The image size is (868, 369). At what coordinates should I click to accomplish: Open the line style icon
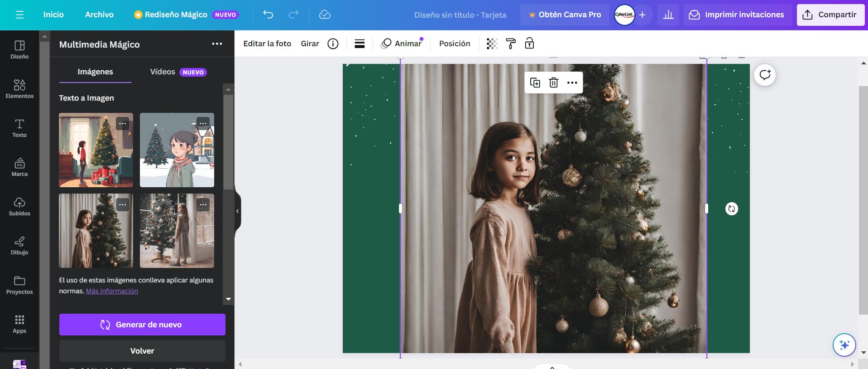coord(360,44)
